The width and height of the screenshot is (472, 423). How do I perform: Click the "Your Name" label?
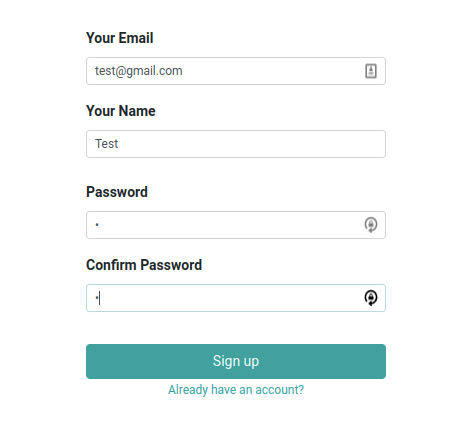[x=121, y=111]
